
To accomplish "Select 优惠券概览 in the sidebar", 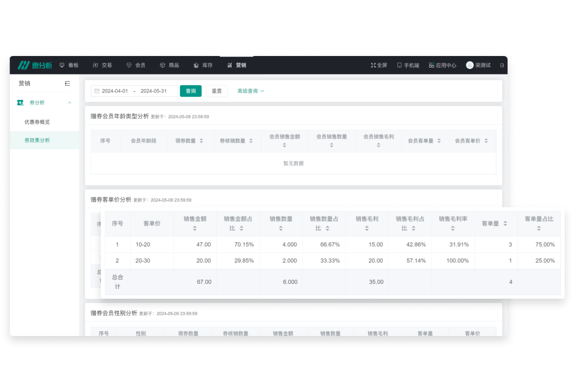I will coord(37,122).
